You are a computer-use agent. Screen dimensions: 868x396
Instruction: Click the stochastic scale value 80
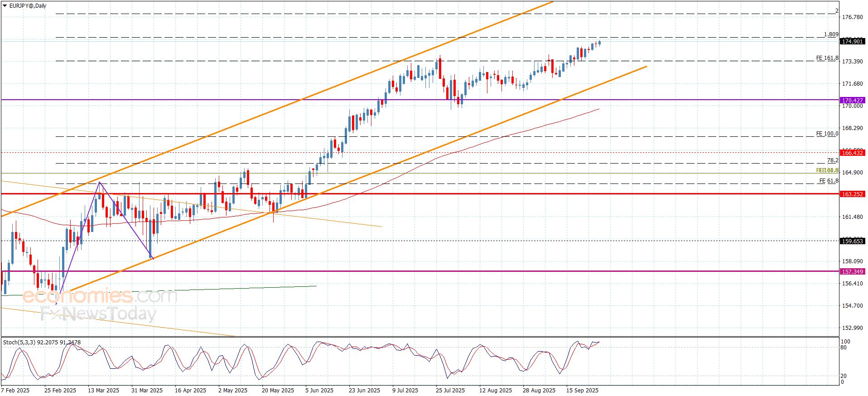coord(844,348)
